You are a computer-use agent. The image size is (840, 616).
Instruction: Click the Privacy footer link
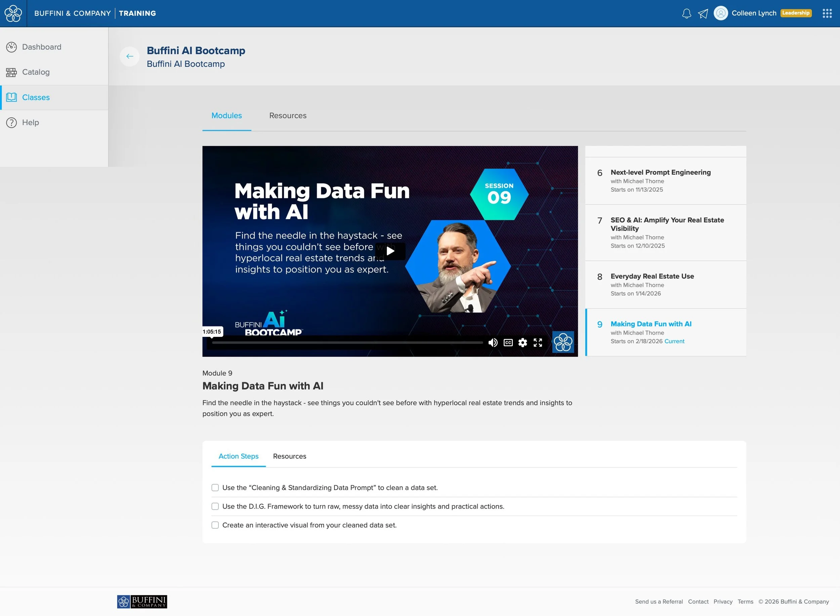[723, 602]
